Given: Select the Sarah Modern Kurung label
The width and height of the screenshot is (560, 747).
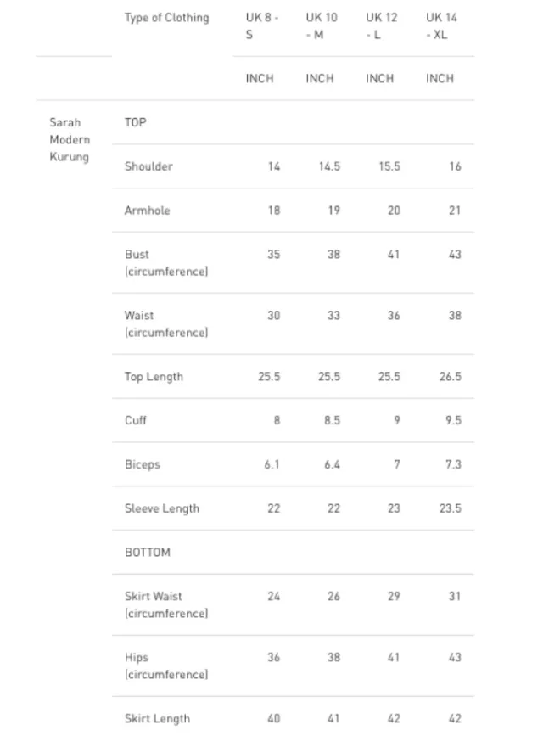Looking at the screenshot, I should 69,139.
